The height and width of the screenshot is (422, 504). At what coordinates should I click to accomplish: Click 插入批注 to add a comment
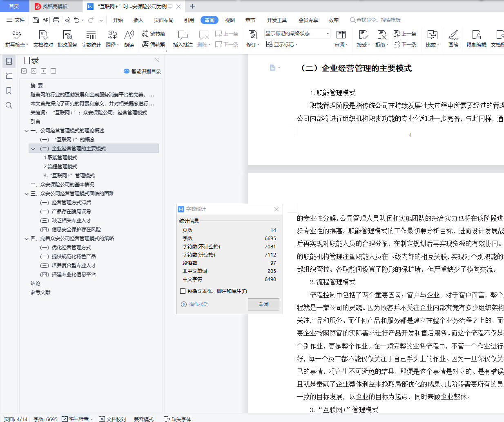pyautogui.click(x=183, y=39)
